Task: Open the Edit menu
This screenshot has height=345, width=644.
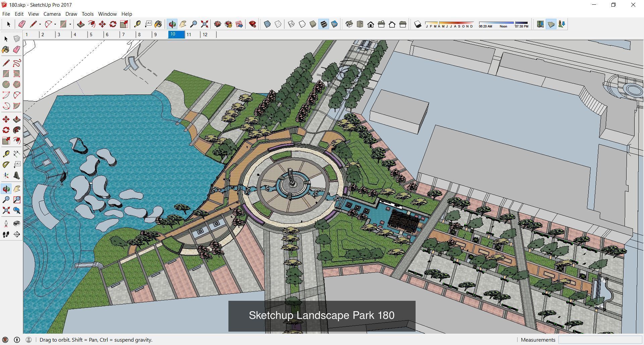Action: [19, 14]
